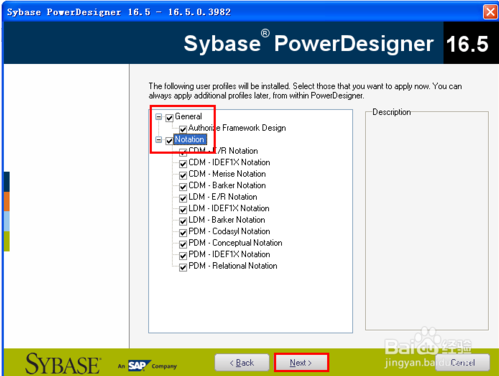Collapse the Notation tree node

click(159, 140)
